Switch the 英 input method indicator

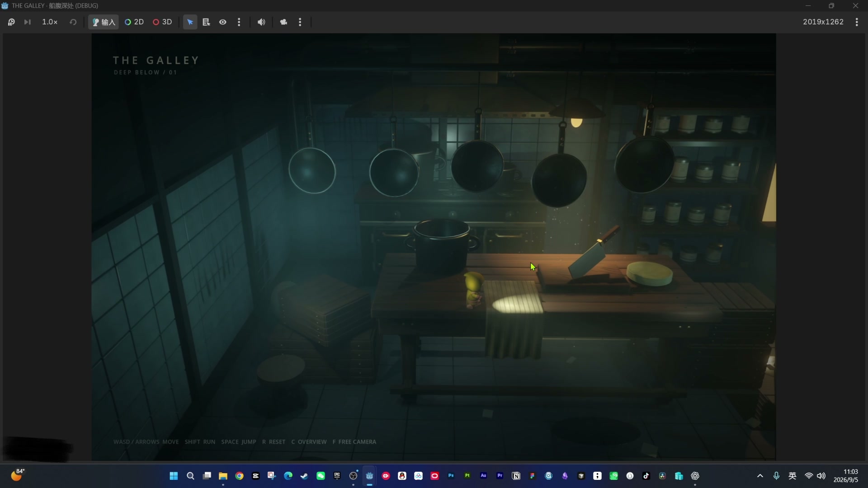coord(793,476)
